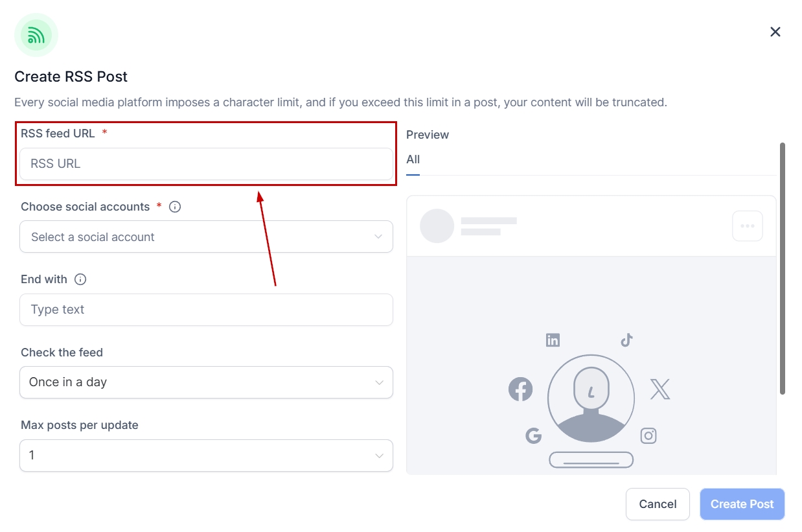Switch to the All preview tab
The width and height of the screenshot is (802, 532).
(x=413, y=159)
